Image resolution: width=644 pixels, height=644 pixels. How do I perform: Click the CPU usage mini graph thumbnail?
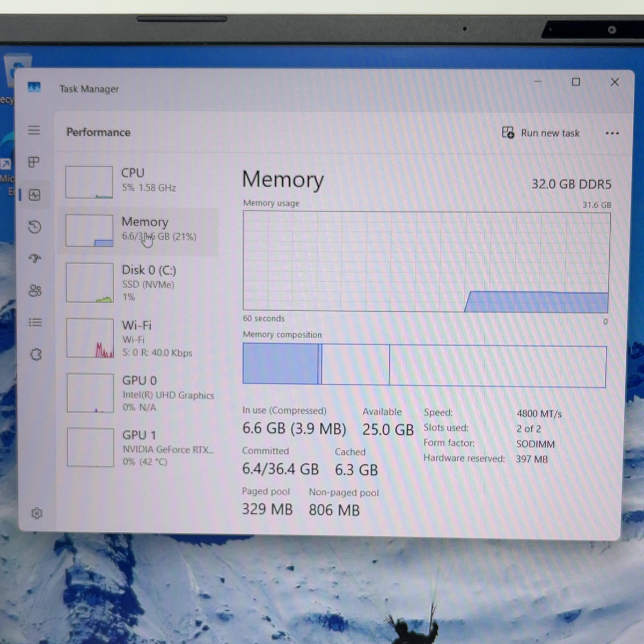pos(89,182)
